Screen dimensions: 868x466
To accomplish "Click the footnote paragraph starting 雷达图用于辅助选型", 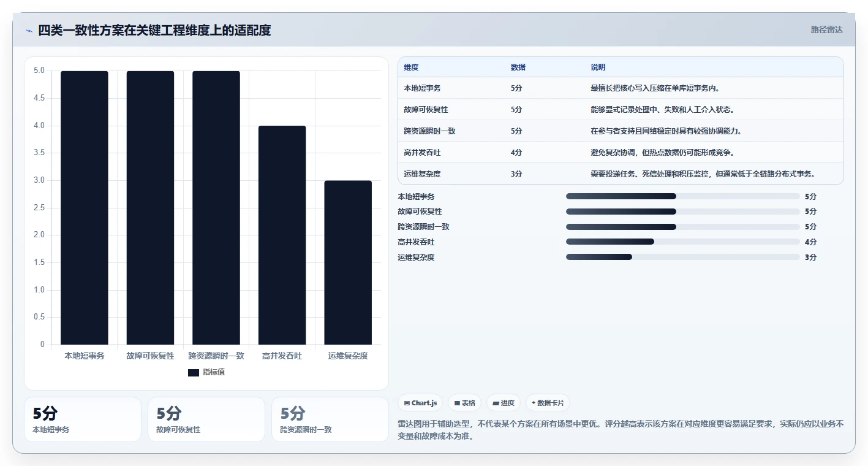I will tap(621, 430).
